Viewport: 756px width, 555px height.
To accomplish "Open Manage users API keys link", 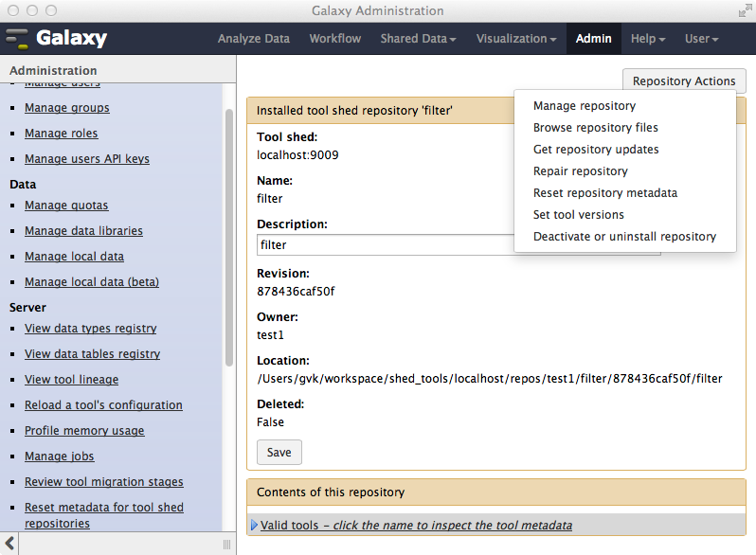I will coord(87,159).
